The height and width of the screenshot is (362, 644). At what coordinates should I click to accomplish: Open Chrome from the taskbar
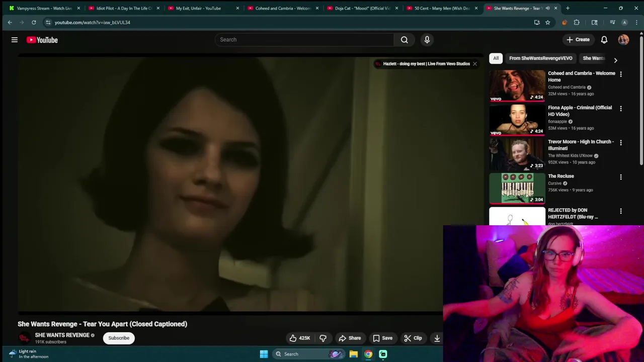pos(368,354)
